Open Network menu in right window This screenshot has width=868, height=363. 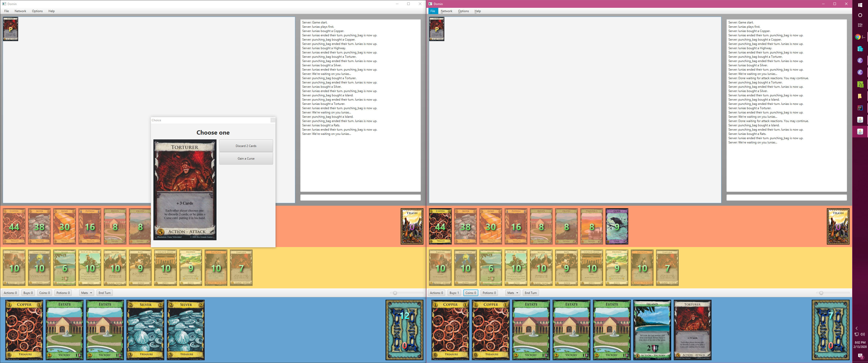[x=446, y=11]
